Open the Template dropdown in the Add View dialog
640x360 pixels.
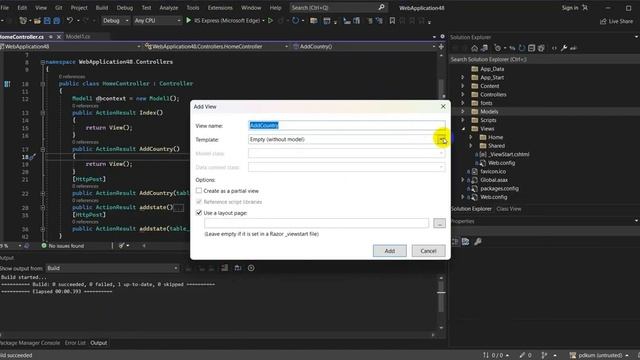click(441, 140)
